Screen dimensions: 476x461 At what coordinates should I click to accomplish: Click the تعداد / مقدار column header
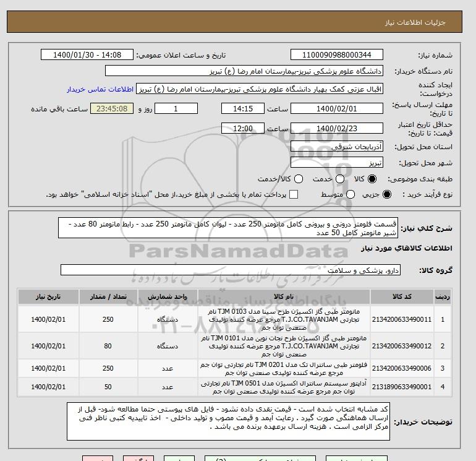(108, 296)
